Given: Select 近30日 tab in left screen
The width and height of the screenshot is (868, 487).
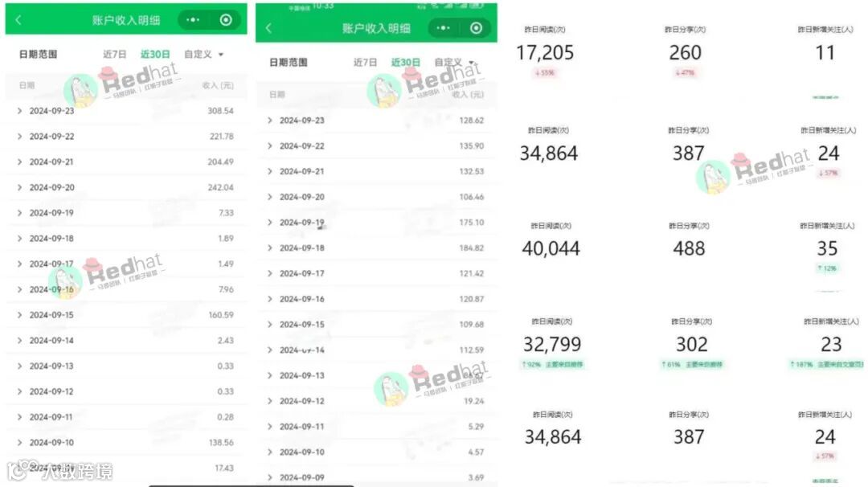Looking at the screenshot, I should point(155,54).
